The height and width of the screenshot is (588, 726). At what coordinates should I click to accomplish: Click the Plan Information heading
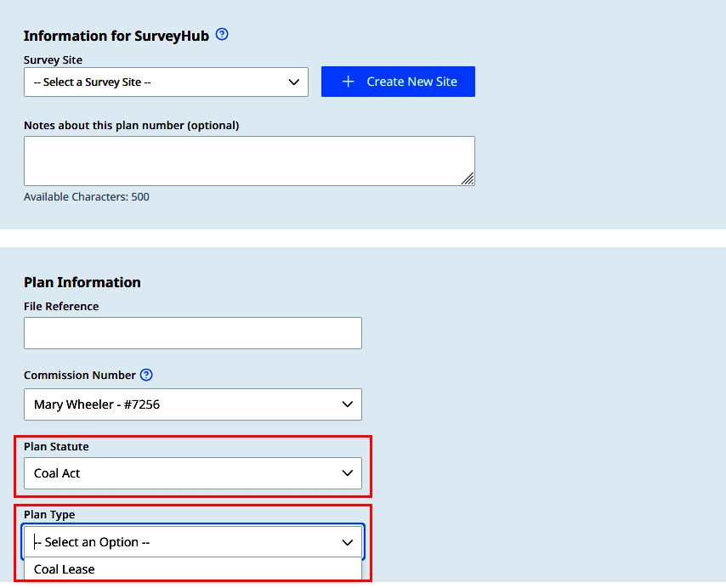tap(82, 282)
